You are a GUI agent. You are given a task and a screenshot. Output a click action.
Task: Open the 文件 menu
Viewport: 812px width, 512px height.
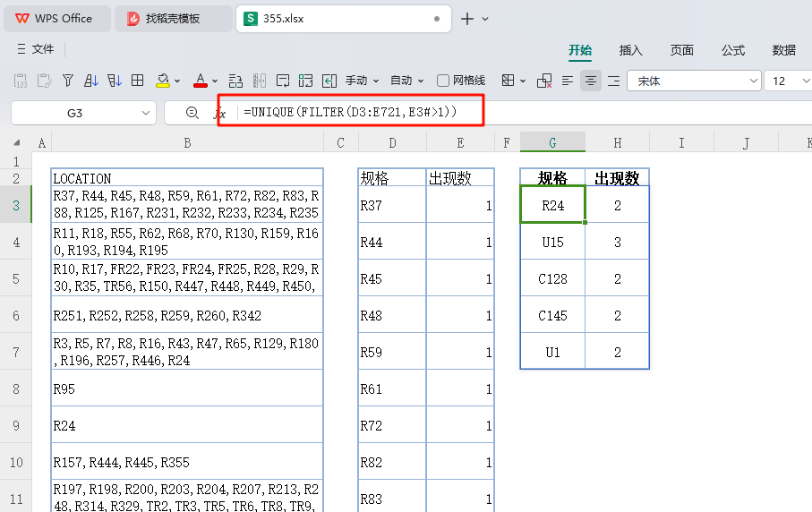(x=35, y=49)
